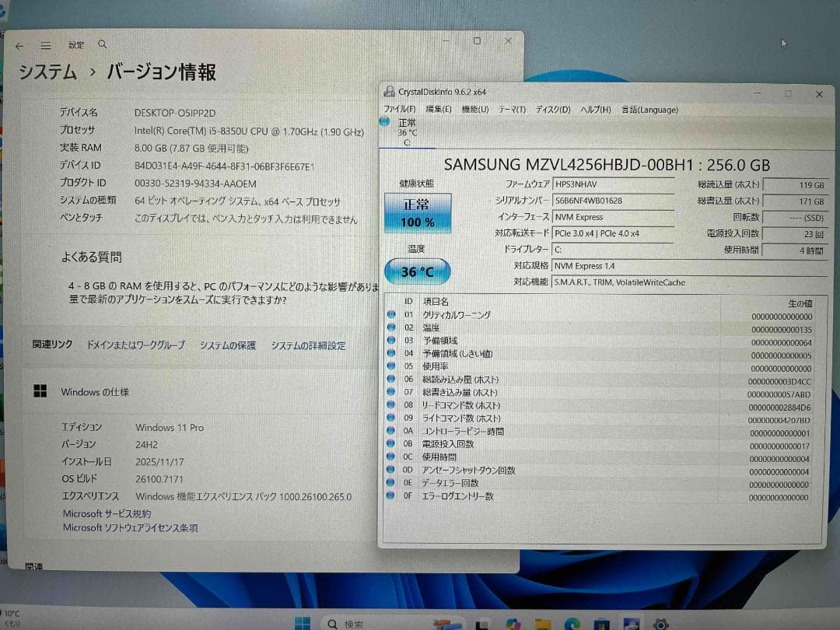Open the ヘルプ(H) menu

point(595,110)
